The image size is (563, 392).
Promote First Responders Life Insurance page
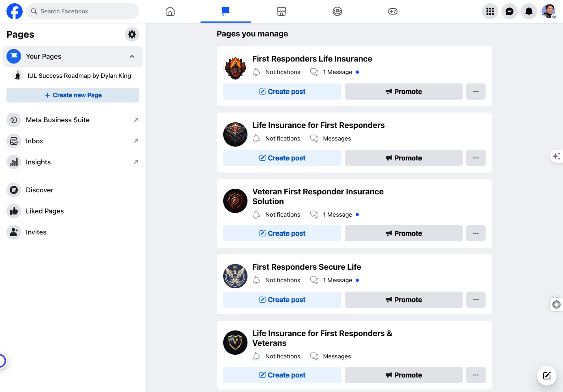[x=404, y=92]
